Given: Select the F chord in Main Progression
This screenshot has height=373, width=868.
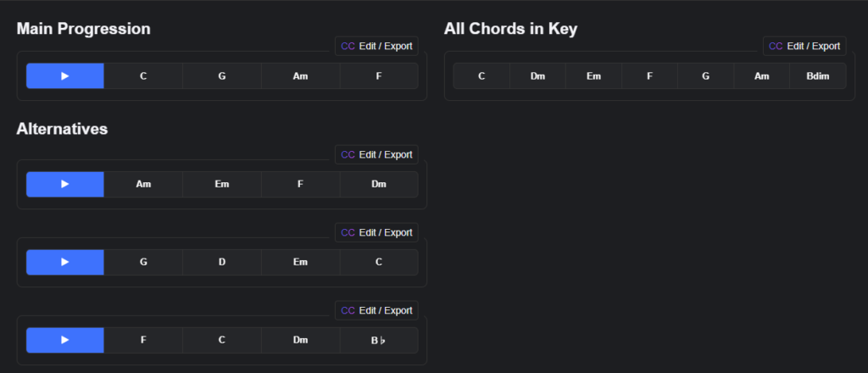Looking at the screenshot, I should tap(379, 75).
